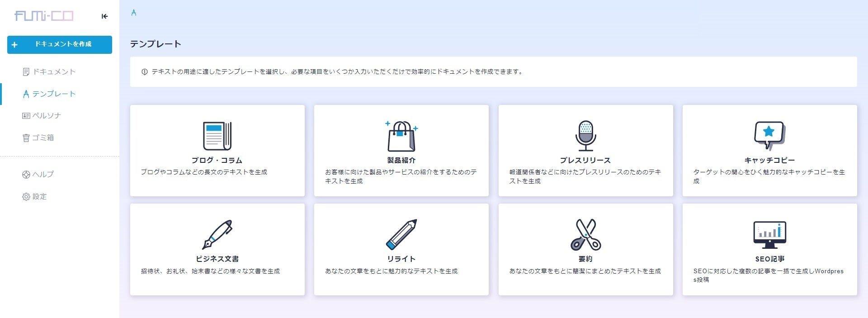Select the プレスリリース template title
Image resolution: width=868 pixels, height=318 pixels.
[585, 161]
